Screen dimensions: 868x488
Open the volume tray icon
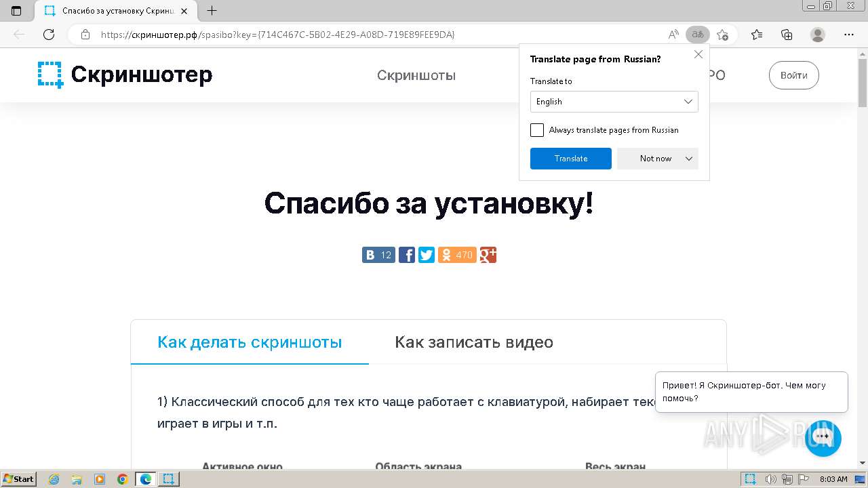point(770,479)
